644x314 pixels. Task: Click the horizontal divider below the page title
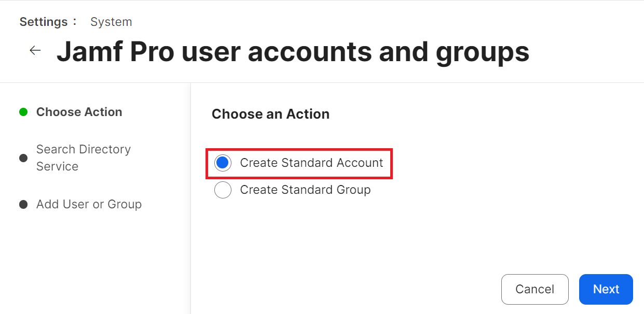(322, 82)
